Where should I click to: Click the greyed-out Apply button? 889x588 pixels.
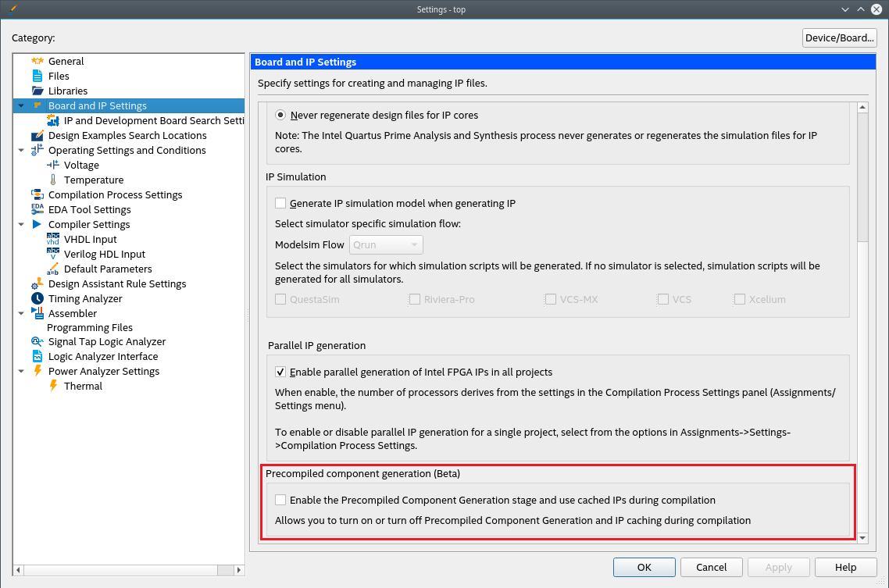point(778,567)
